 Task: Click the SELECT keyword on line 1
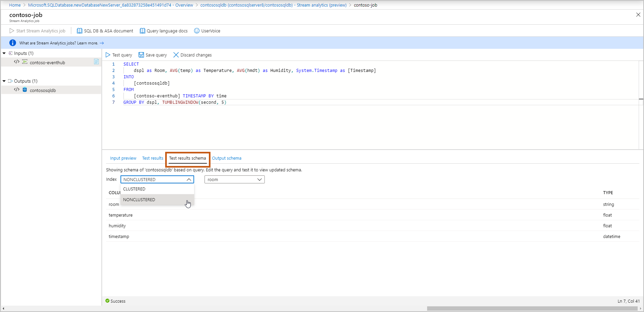coord(131,64)
